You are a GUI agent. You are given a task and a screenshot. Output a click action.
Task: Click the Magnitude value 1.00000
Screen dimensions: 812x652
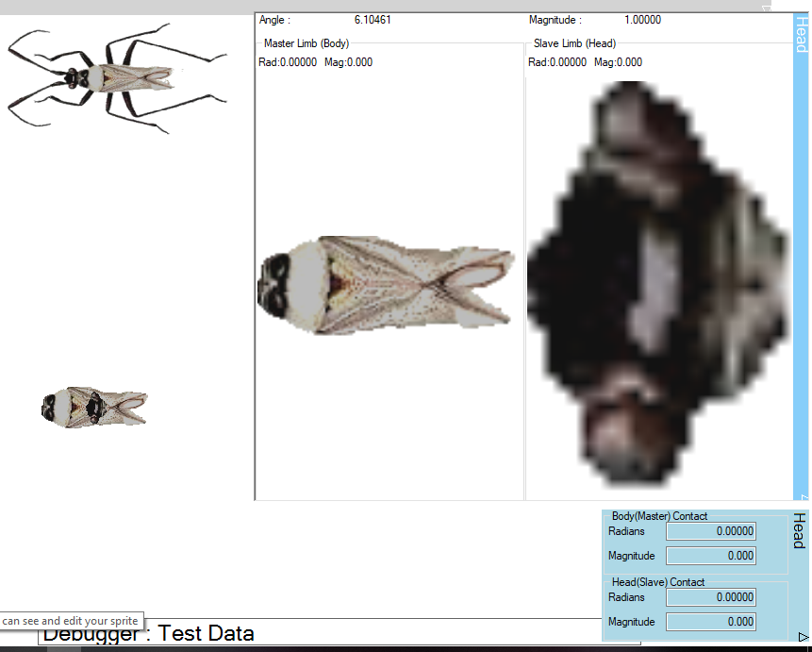tap(642, 20)
